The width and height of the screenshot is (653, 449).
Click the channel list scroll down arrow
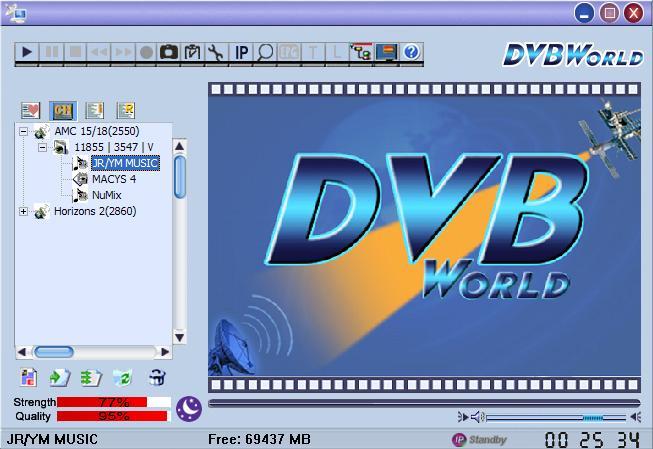[179, 337]
